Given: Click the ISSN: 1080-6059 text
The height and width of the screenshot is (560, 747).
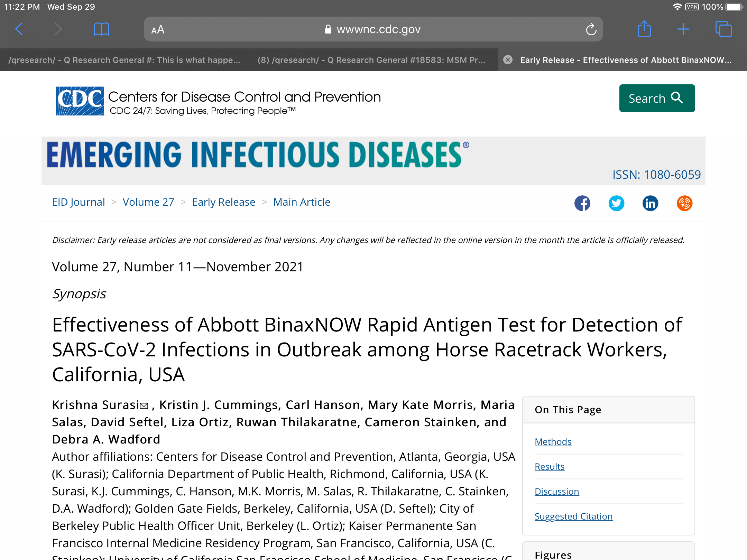Looking at the screenshot, I should [656, 175].
